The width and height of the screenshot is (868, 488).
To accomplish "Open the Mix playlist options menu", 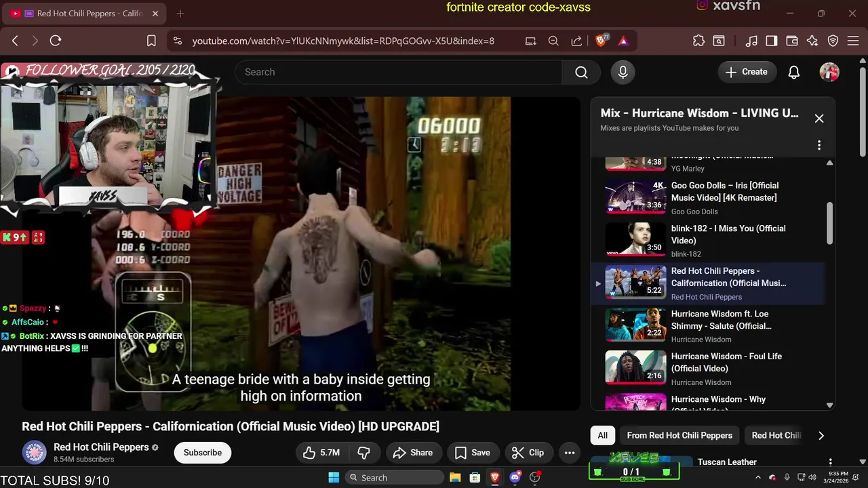I will (819, 145).
